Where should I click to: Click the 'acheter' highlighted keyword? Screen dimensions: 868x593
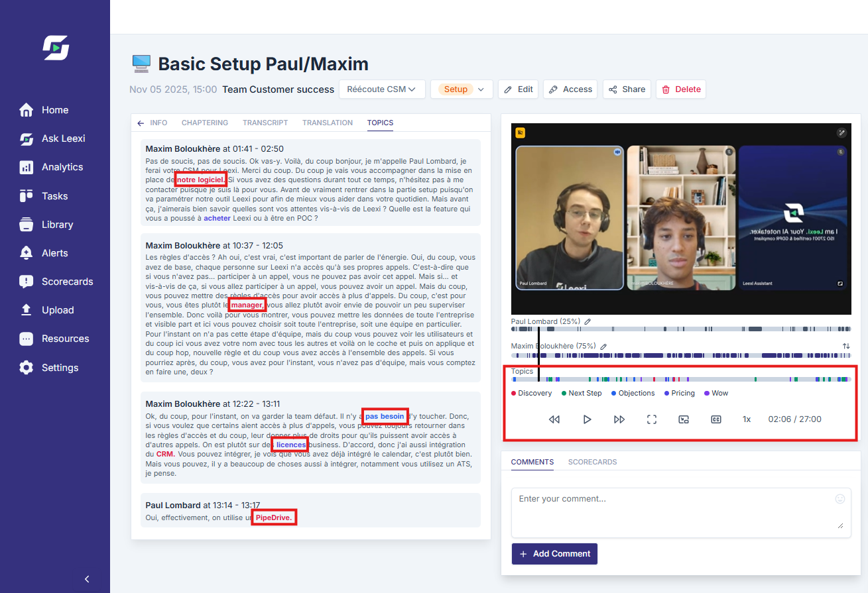(217, 218)
